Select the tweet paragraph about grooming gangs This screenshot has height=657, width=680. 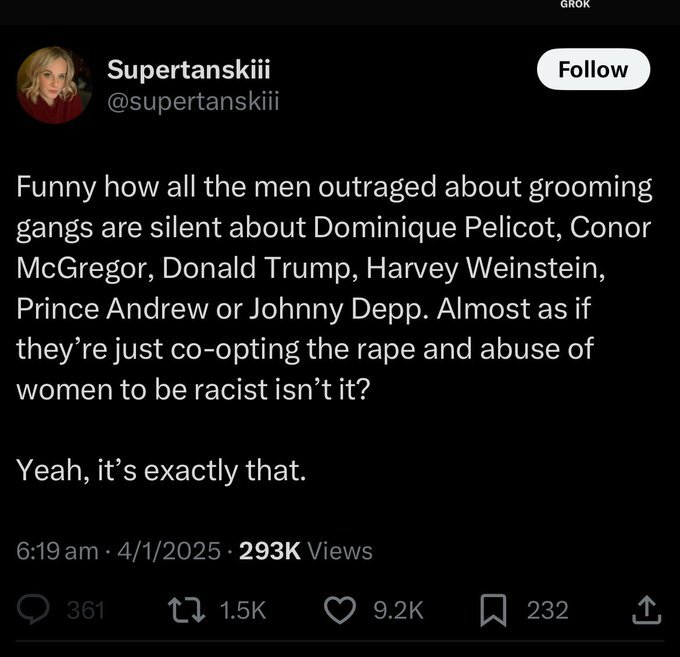[x=334, y=288]
